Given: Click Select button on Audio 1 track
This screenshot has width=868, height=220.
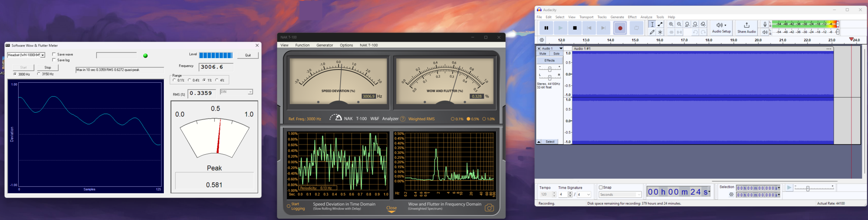Looking at the screenshot, I should pos(550,142).
